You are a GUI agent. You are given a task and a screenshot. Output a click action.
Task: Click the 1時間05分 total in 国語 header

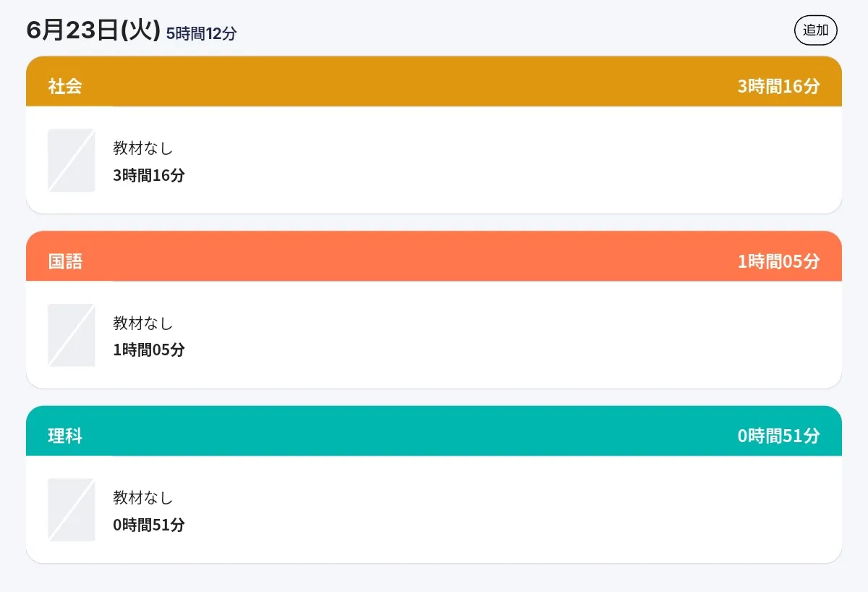click(x=779, y=262)
